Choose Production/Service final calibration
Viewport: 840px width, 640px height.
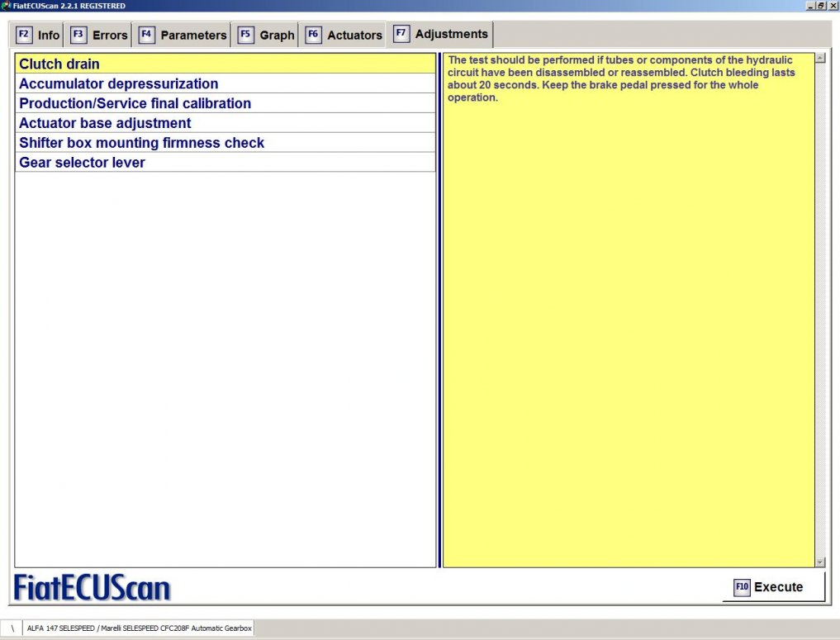(x=135, y=103)
